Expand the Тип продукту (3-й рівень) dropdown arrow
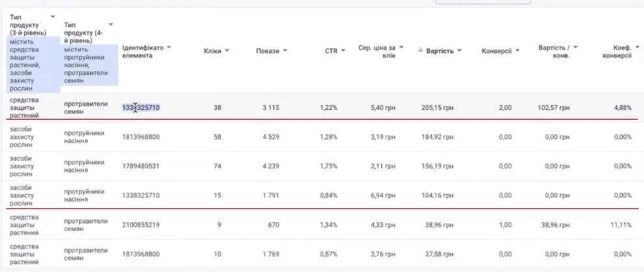644x272 pixels. click(53, 16)
